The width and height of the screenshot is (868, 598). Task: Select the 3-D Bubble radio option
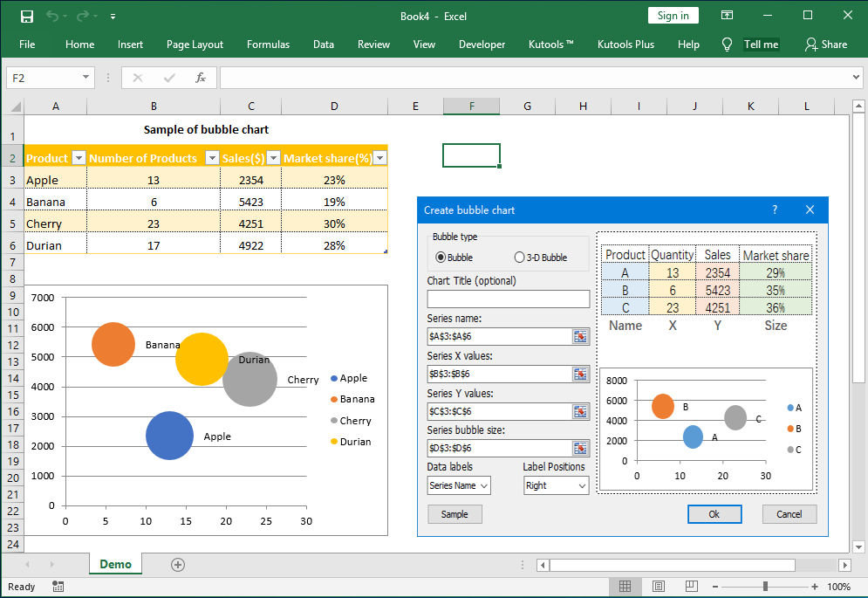pos(520,258)
